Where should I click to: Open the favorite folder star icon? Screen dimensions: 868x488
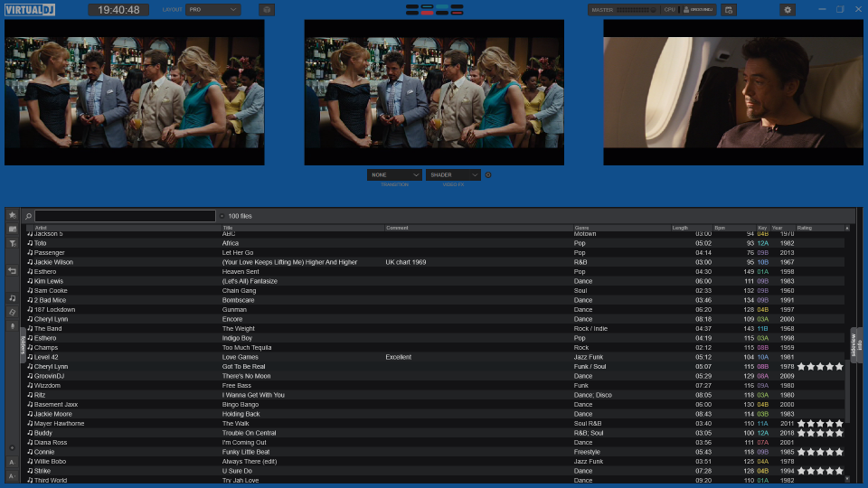click(12, 215)
